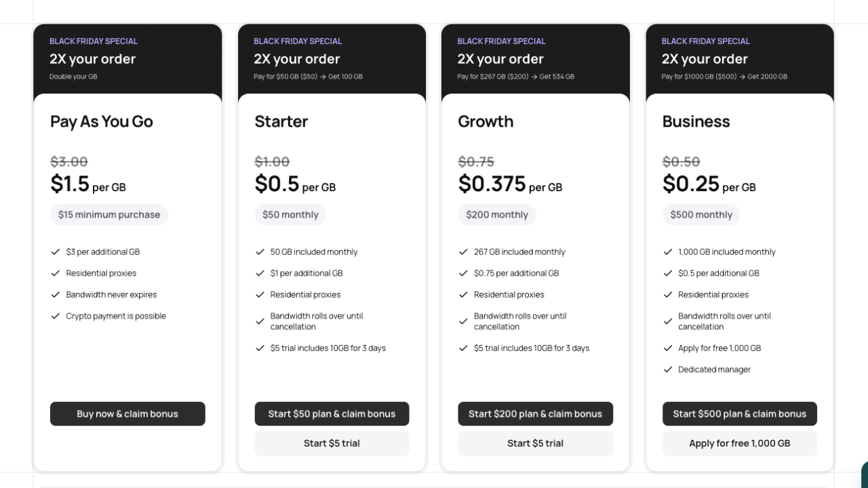Click checkmark beside 267 GB included monthly
The width and height of the screenshot is (868, 488).
(463, 251)
